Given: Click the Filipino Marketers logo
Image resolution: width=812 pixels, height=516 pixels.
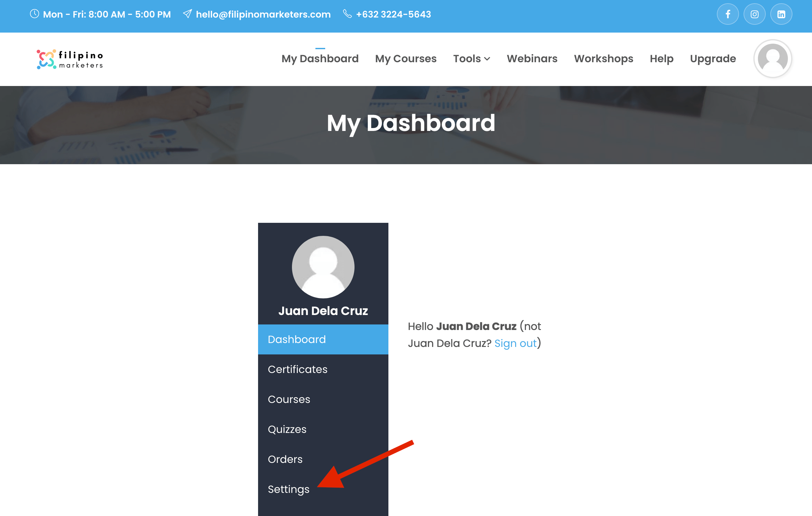Looking at the screenshot, I should (70, 59).
